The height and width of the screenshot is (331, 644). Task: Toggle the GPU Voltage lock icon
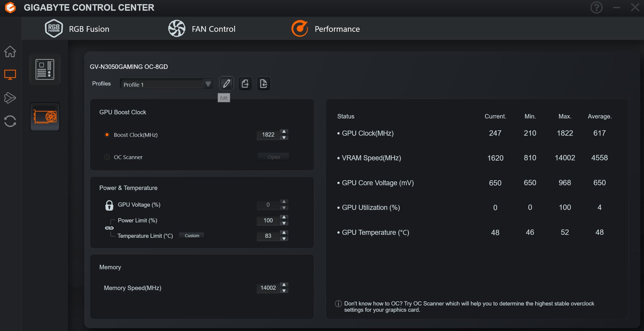(109, 205)
